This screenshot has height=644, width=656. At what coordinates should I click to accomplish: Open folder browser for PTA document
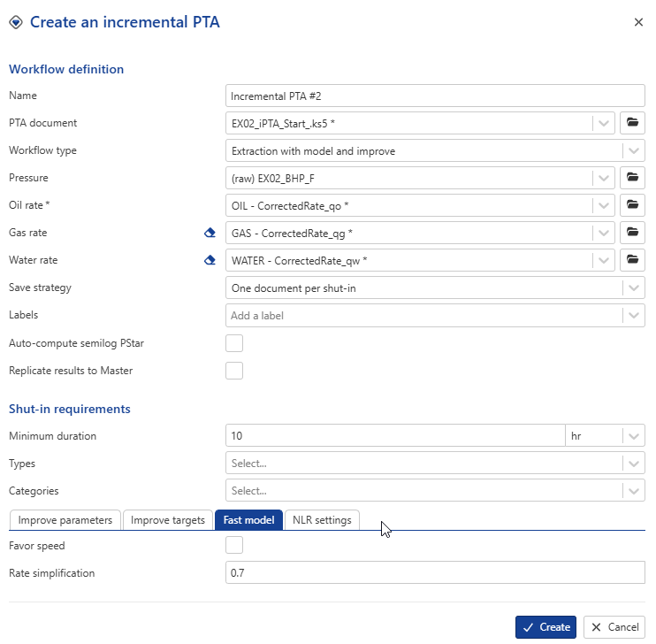click(631, 123)
